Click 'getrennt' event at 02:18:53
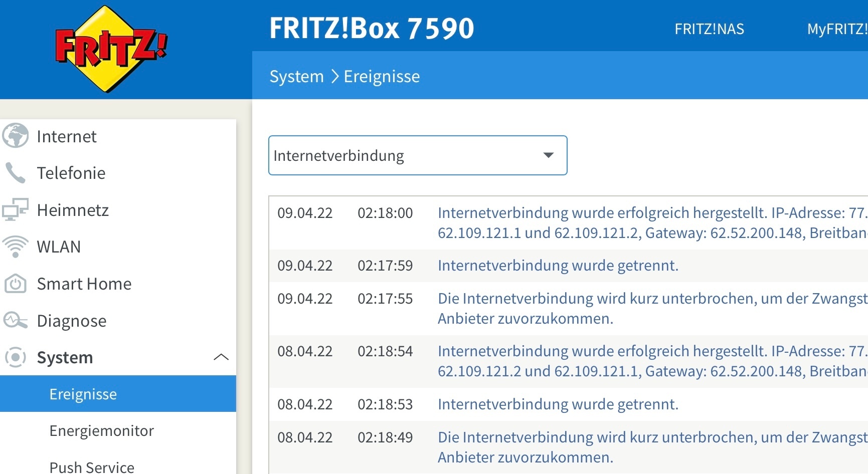This screenshot has height=474, width=868. (558, 404)
